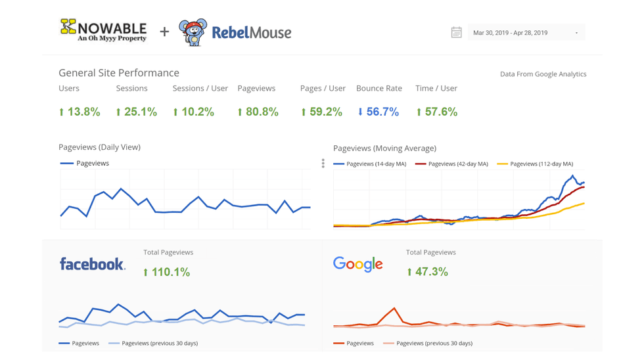Viewport: 644px width, 362px height.
Task: Toggle Pageviews legend in Daily View chart
Action: pyautogui.click(x=85, y=163)
